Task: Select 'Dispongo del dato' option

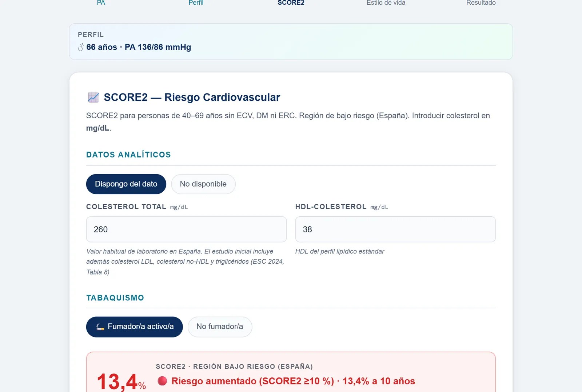Action: click(126, 184)
